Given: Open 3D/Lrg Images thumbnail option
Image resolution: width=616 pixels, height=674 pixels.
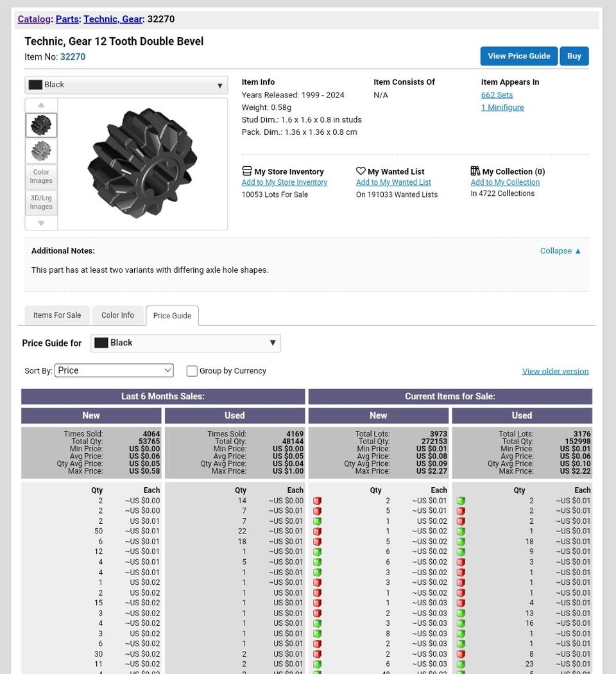Looking at the screenshot, I should pyautogui.click(x=41, y=202).
